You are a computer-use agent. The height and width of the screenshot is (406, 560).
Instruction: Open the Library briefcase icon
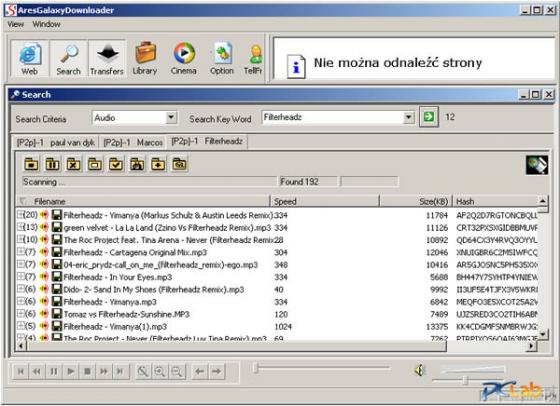coord(145,59)
